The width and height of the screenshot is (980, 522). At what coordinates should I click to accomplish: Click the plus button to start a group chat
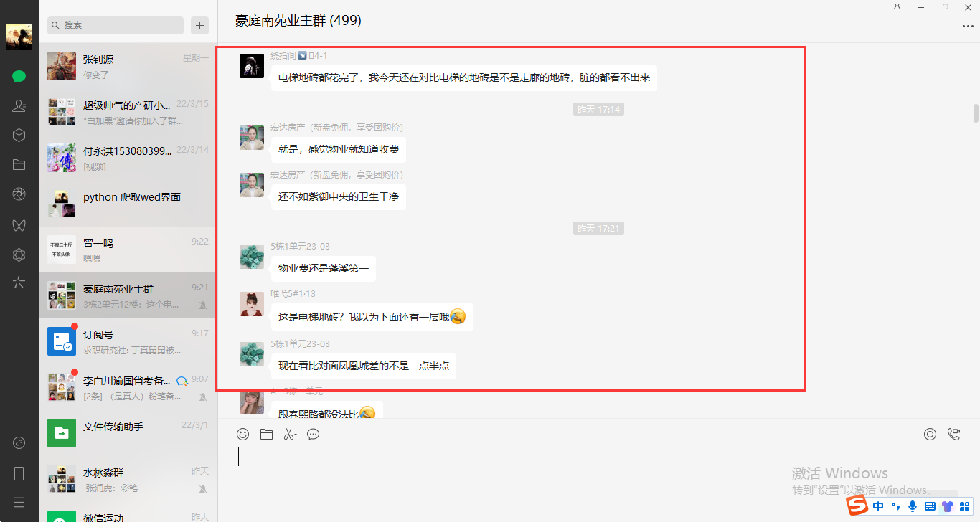200,25
